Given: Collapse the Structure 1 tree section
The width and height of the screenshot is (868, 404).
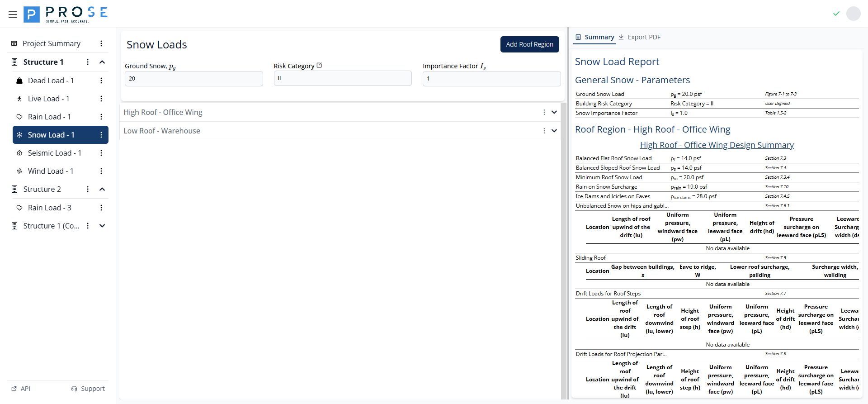Looking at the screenshot, I should coord(102,62).
